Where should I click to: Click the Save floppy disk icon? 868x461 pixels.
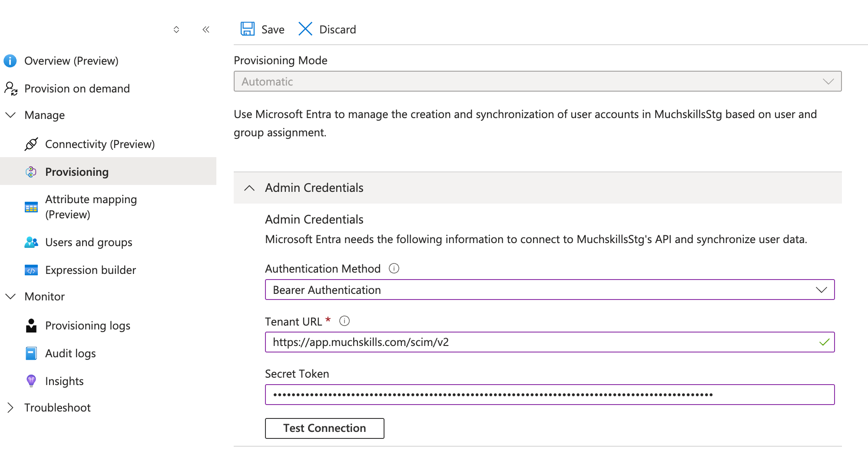[248, 29]
